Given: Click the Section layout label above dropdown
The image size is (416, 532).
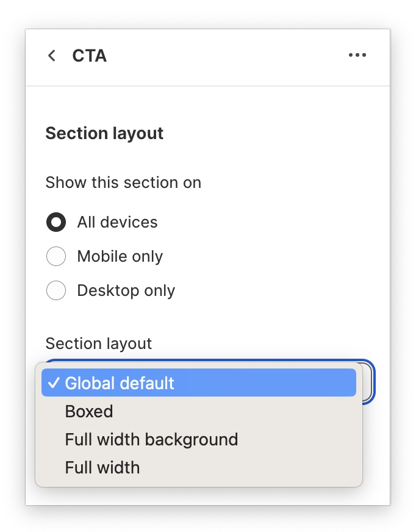Looking at the screenshot, I should pos(99,343).
